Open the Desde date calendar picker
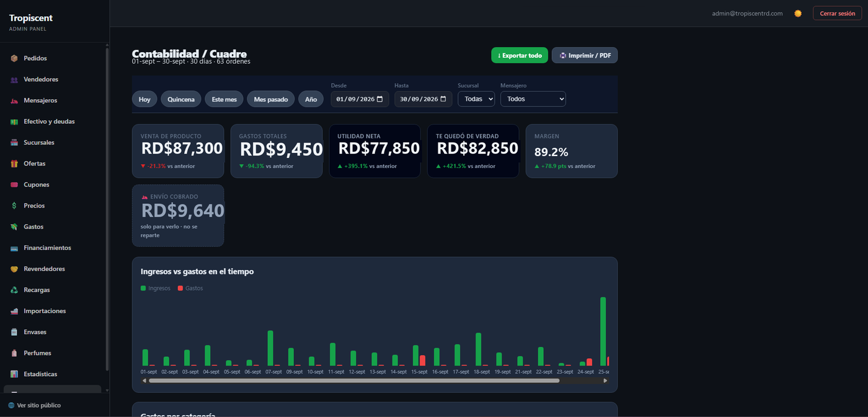 [x=380, y=99]
